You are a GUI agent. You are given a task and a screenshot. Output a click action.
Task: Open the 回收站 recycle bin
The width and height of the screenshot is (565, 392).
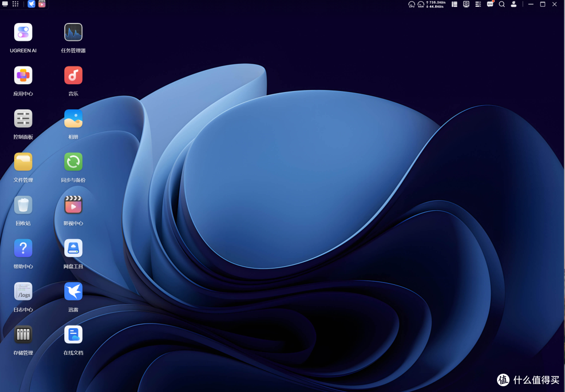pos(23,205)
